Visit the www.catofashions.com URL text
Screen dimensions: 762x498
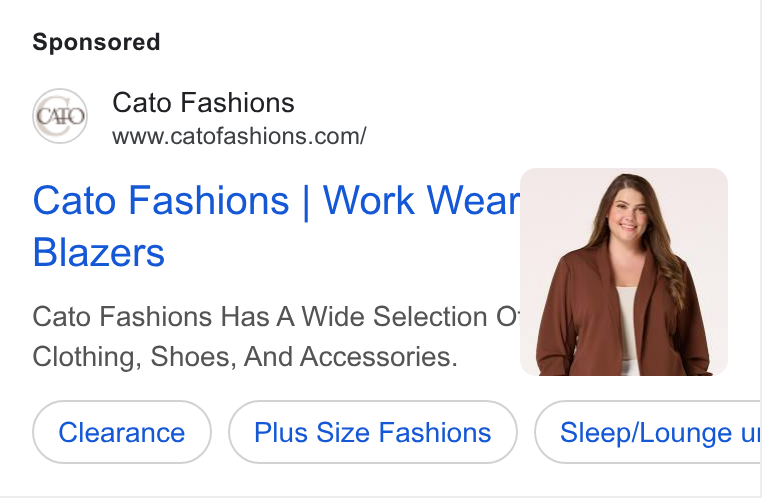pos(239,137)
